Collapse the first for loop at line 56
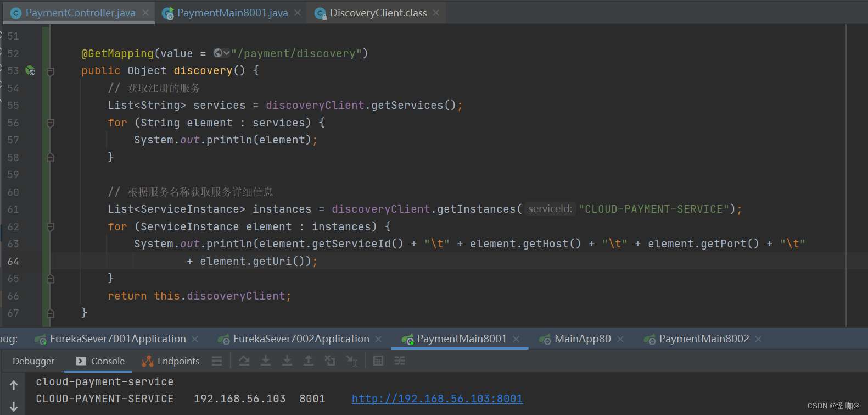 51,123
